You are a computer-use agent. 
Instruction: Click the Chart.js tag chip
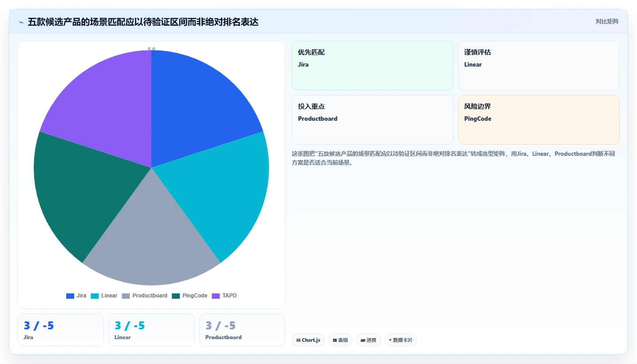(308, 340)
